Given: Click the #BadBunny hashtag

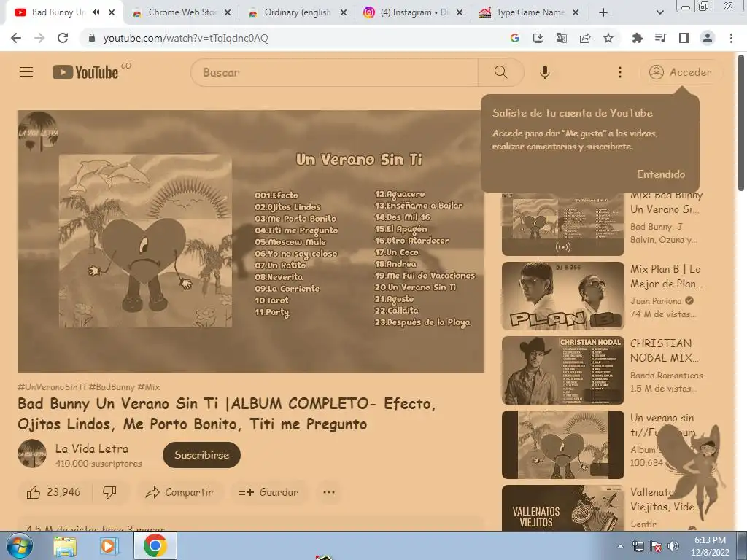Looking at the screenshot, I should 112,387.
